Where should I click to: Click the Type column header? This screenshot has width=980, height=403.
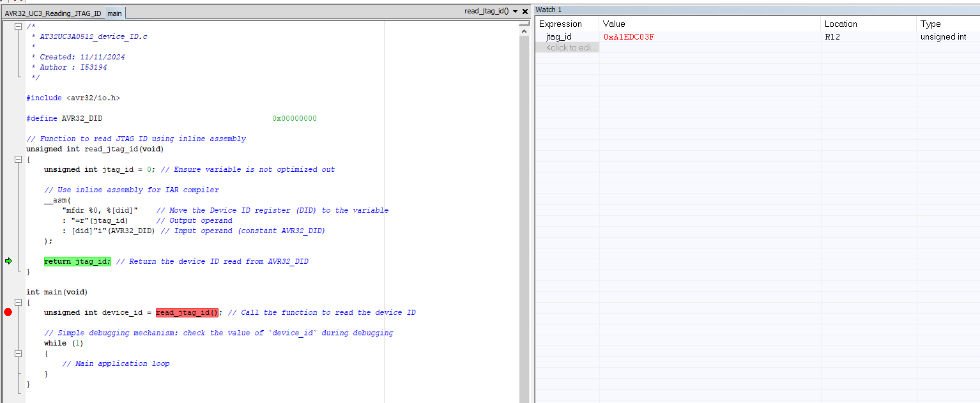948,24
